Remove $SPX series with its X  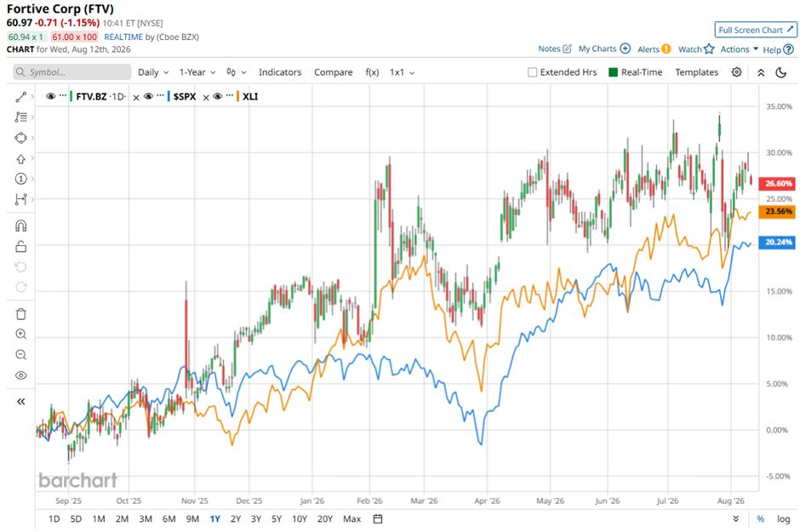pos(206,97)
